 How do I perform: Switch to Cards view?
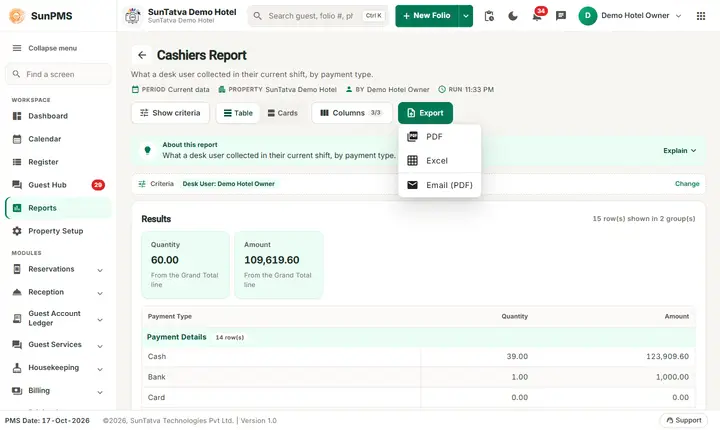pyautogui.click(x=282, y=113)
